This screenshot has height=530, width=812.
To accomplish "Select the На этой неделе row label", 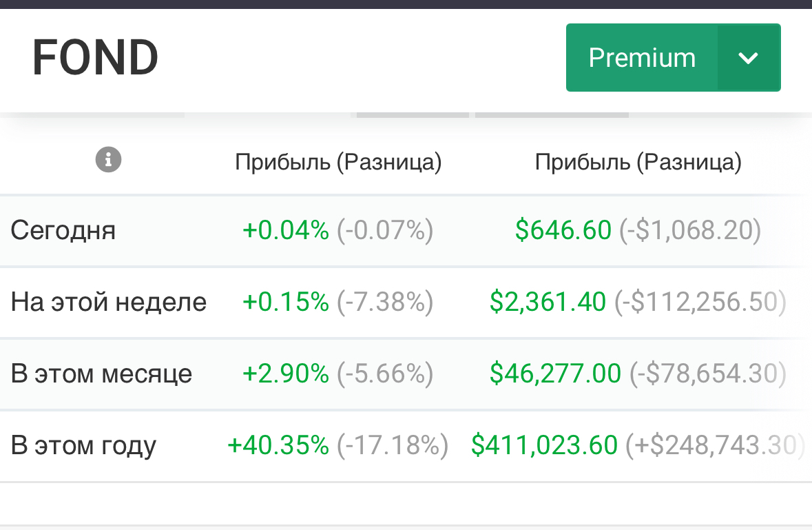I will point(109,302).
